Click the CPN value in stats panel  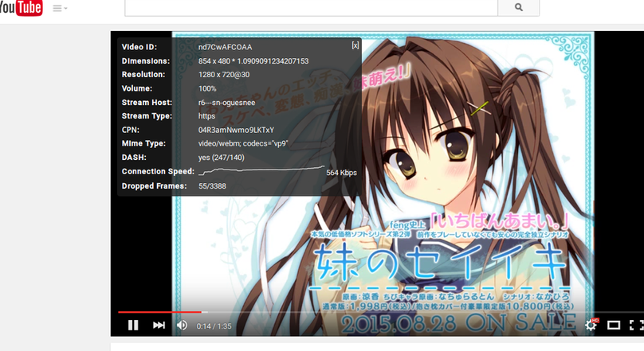236,130
